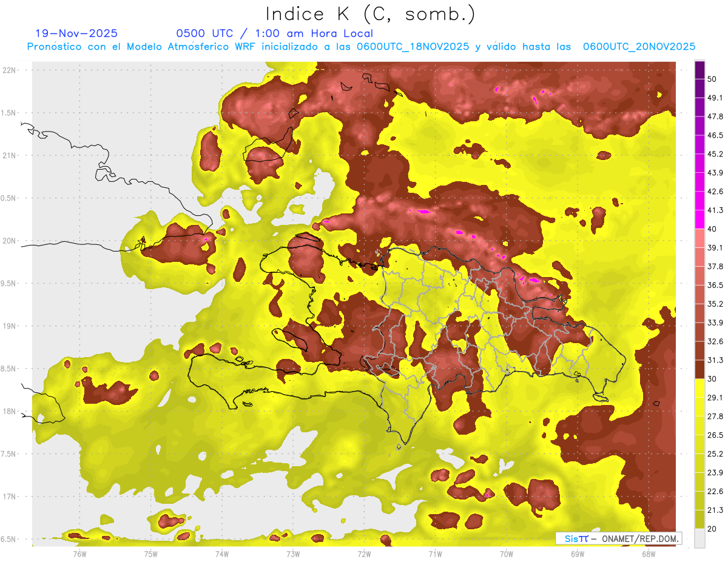Viewport: 728px width, 562px height.
Task: Click the colorbar value 50
Action: click(712, 79)
